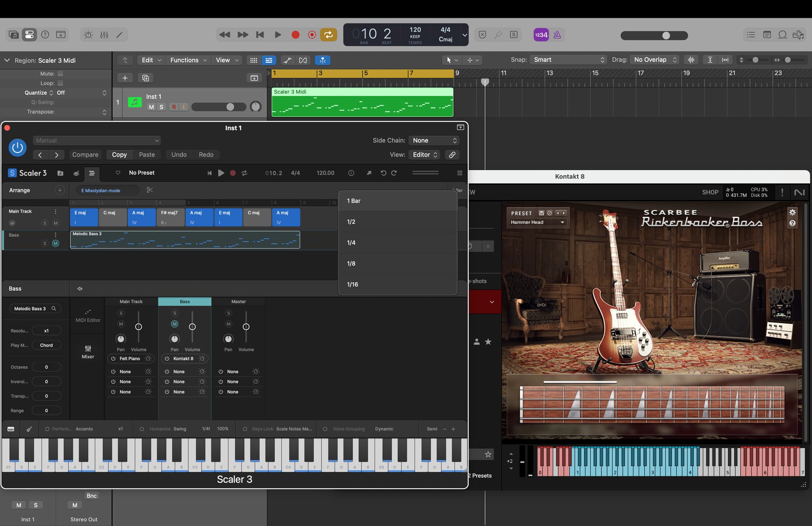Image resolution: width=812 pixels, height=526 pixels.
Task: Toggle the Cycle mode button
Action: (x=329, y=35)
